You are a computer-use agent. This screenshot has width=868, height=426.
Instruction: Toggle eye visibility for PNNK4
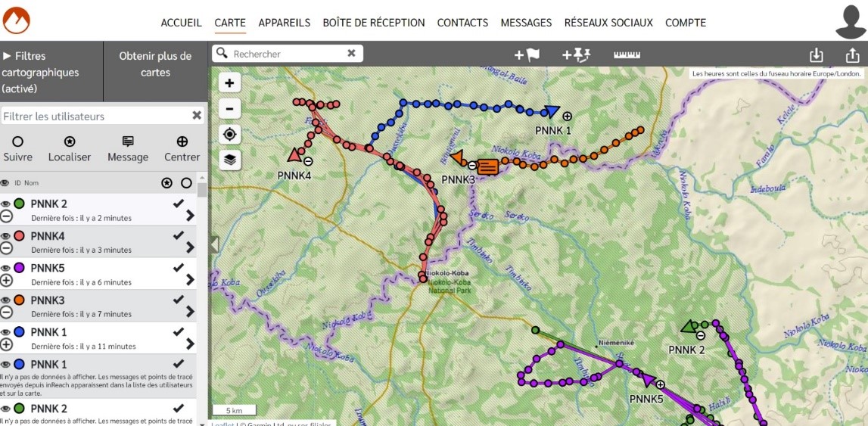(x=5, y=236)
